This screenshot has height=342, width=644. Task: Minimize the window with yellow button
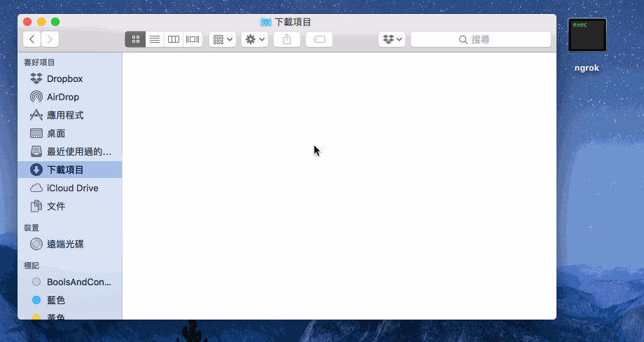coord(41,22)
